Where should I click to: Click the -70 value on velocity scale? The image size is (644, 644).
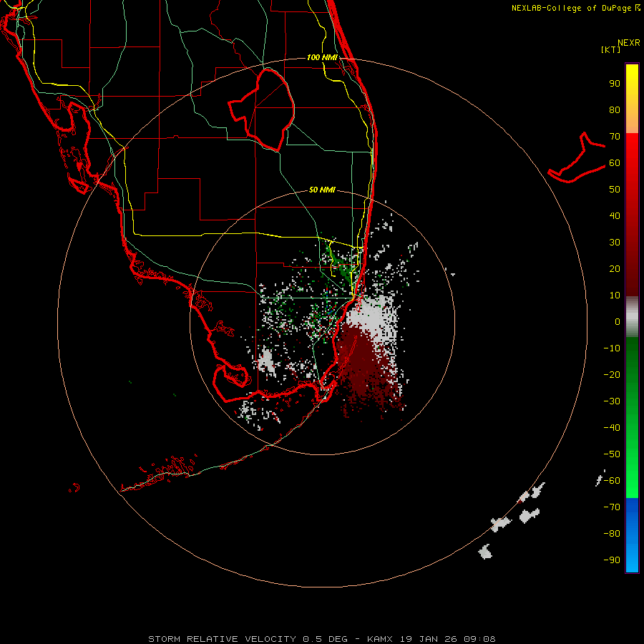612,507
